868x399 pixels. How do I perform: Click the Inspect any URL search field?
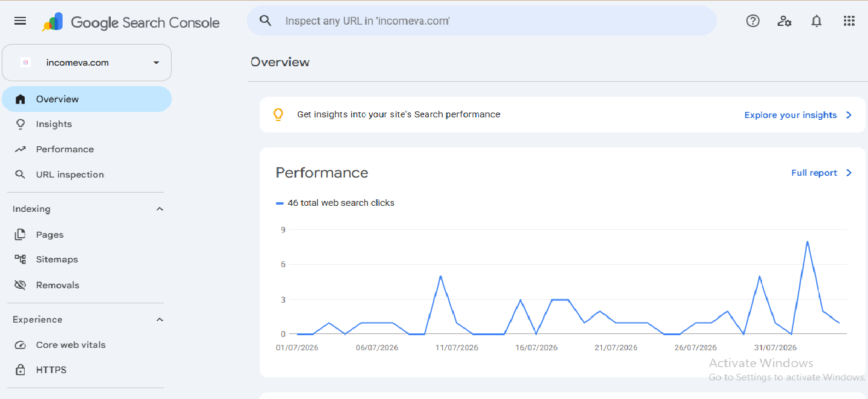coord(482,21)
